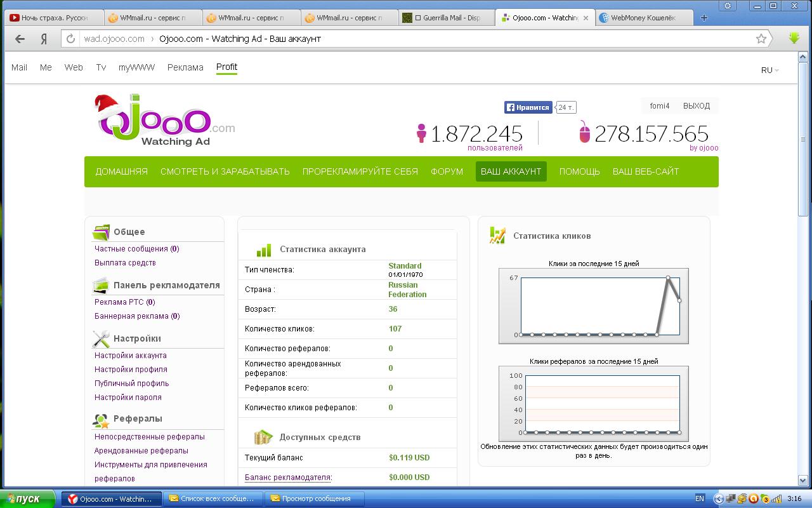Click the Ojooo.com taskbar window button
Viewport: 812px width, 508px height.
click(112, 499)
